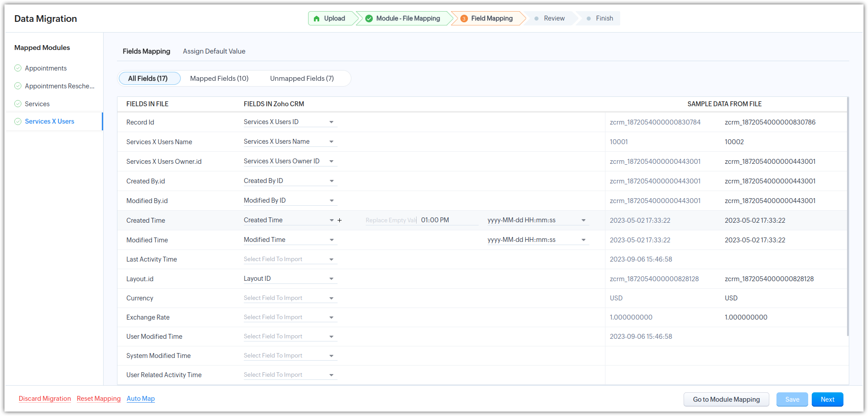Screen dimensions: 868x416
Task: Show only Mapped Fields (10)
Action: (219, 79)
